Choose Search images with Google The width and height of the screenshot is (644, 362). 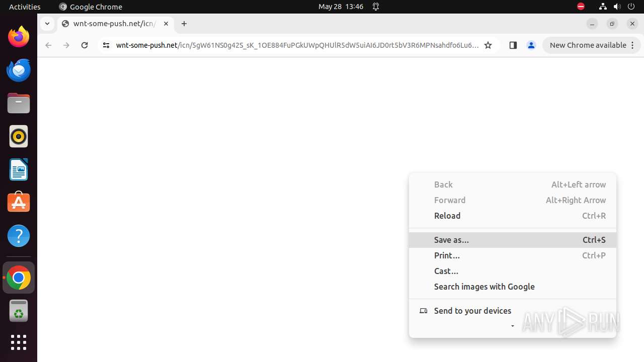[x=513, y=287]
